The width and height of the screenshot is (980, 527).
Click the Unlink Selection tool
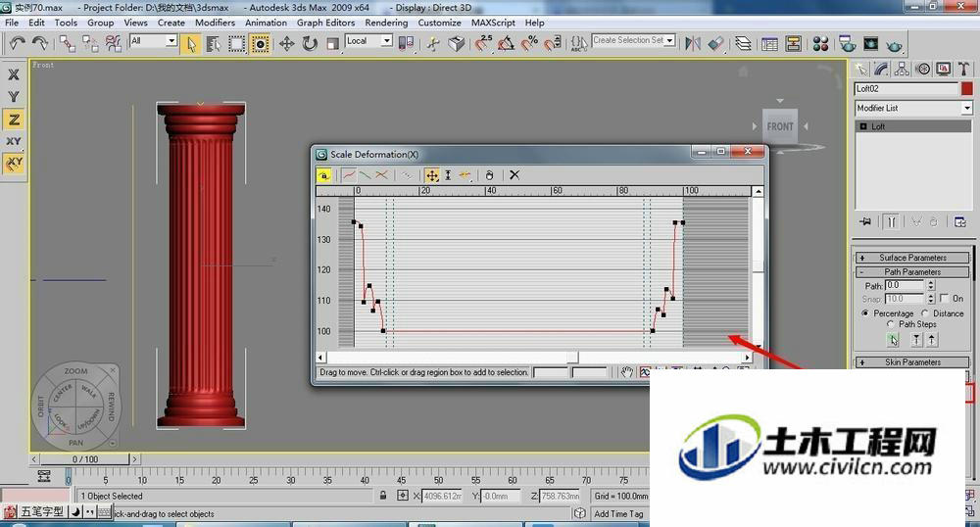pos(90,43)
